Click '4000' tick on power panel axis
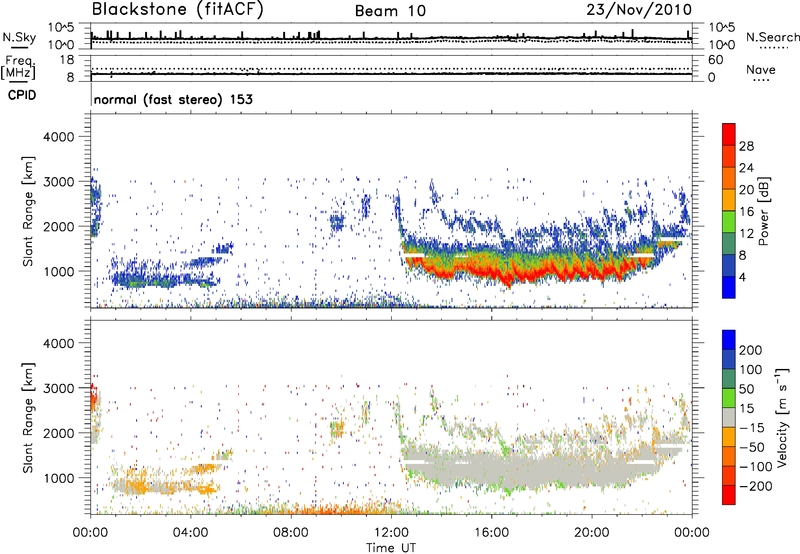This screenshot has width=800, height=554. pyautogui.click(x=59, y=137)
